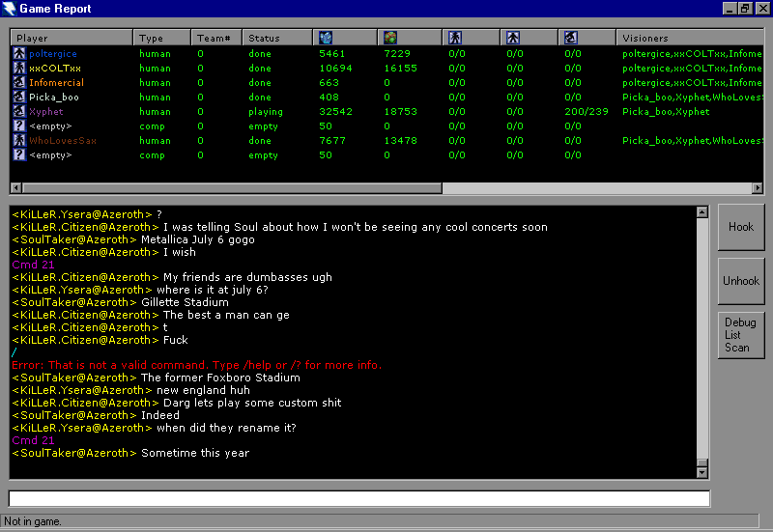The image size is (773, 532).
Task: Click the chat line 'The former Foxboro Stadium'
Action: 220,378
